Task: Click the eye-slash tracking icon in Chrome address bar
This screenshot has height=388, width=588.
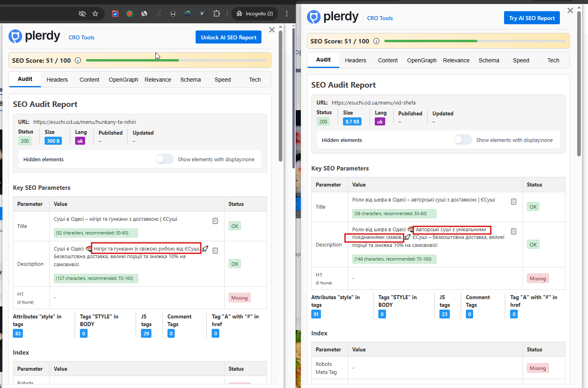Action: (82, 14)
